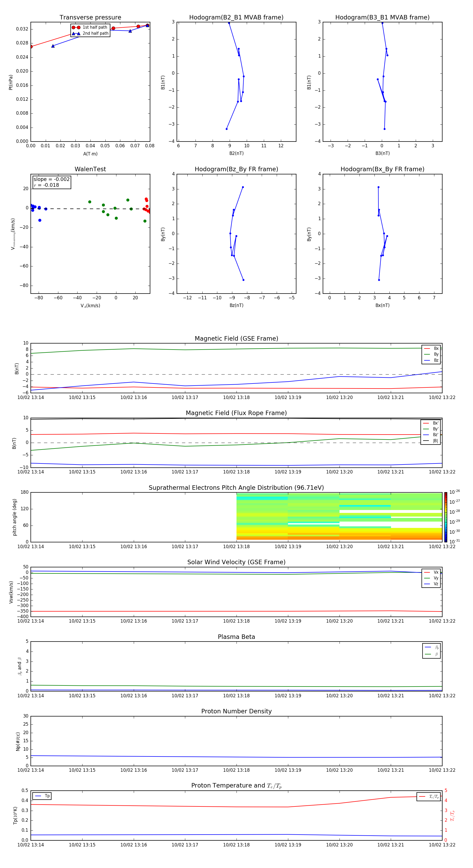Click the "Hodogram(Bz_By FR frame)" title
Image resolution: width=473 pixels, height=868 pixels.
[236, 169]
